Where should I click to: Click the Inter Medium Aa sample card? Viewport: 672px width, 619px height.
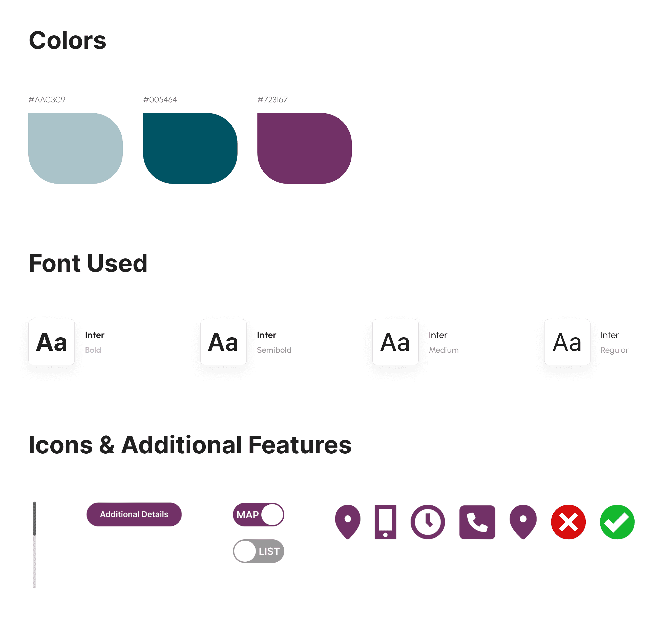[395, 342]
